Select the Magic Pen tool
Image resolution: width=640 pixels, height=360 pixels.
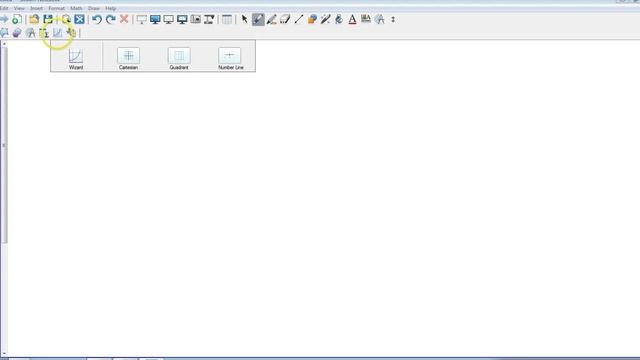[325, 19]
